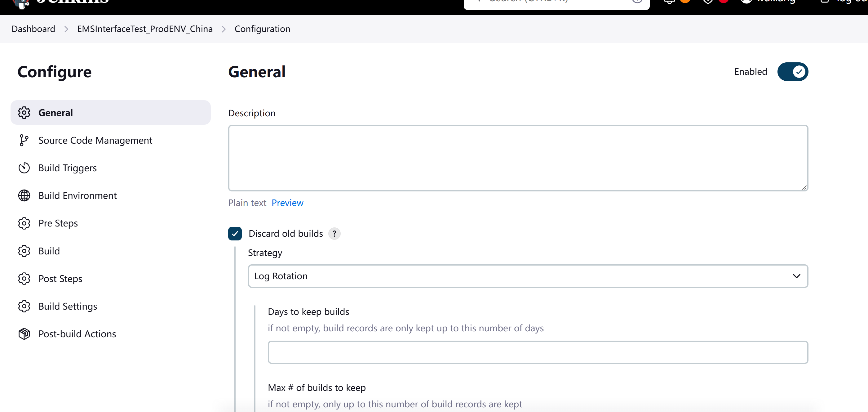Go to the Build section
868x412 pixels.
pyautogui.click(x=49, y=251)
